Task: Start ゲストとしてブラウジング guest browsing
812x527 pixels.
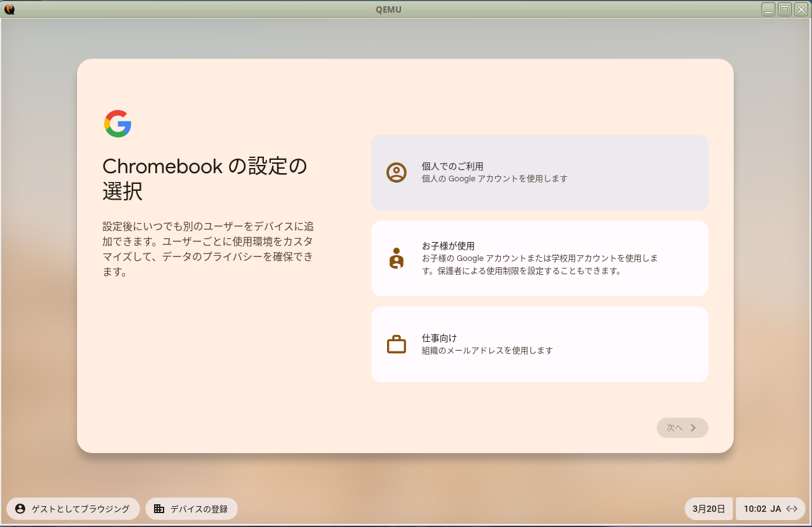Action: [73, 509]
